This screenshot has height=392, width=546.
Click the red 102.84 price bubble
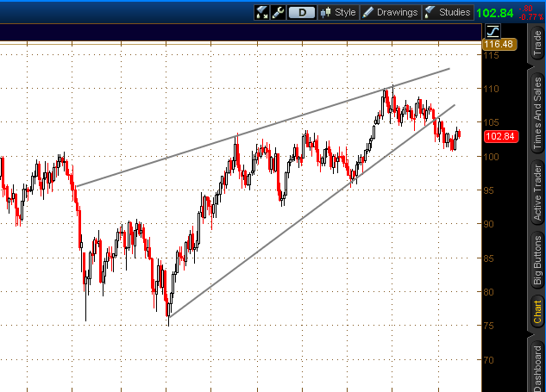[501, 136]
